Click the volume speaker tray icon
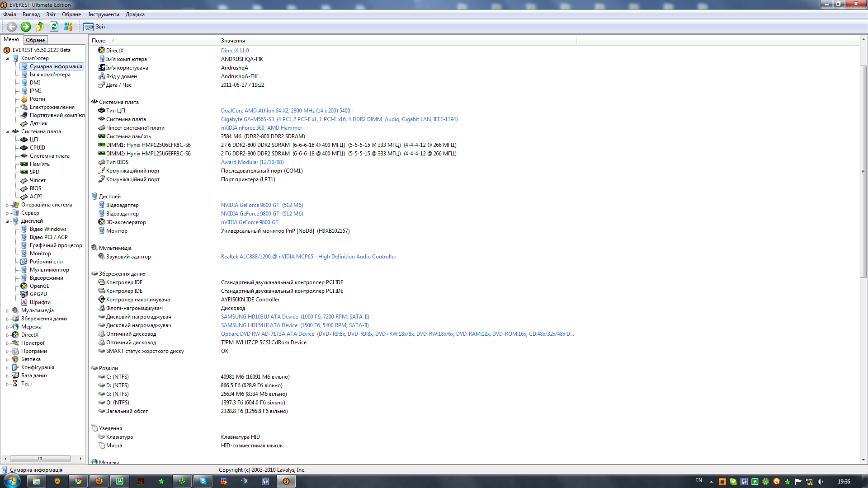868x488 pixels. [821, 482]
